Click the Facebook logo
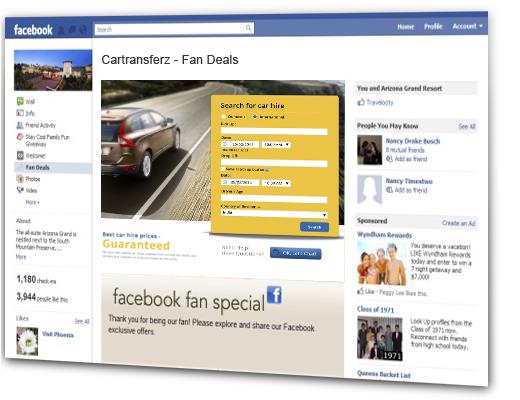 [33, 30]
